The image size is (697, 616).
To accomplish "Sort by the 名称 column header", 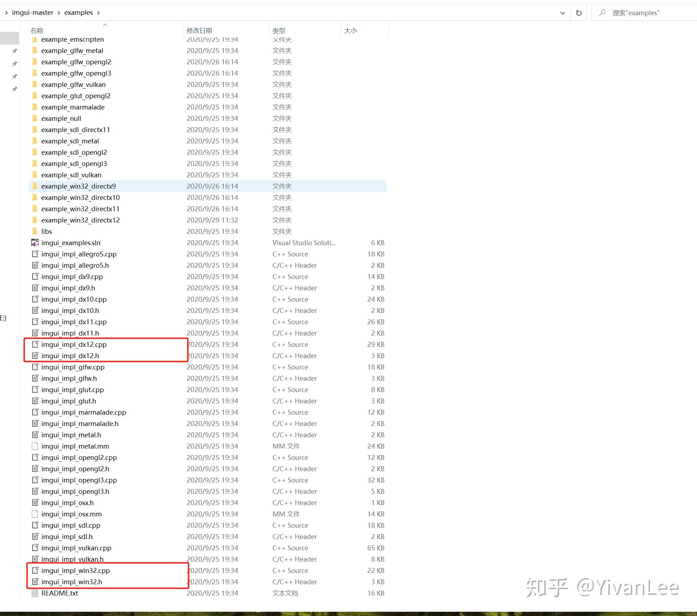I will coord(37,31).
